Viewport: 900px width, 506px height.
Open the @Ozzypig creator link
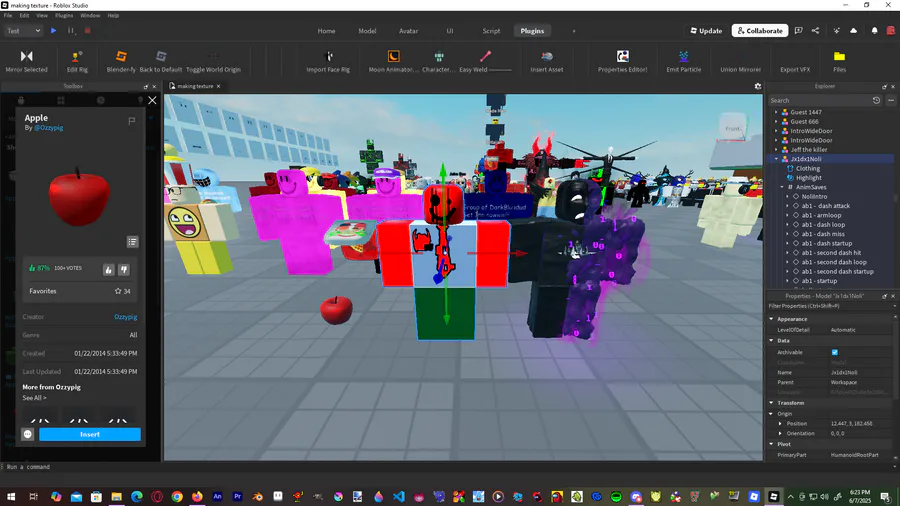coord(49,128)
